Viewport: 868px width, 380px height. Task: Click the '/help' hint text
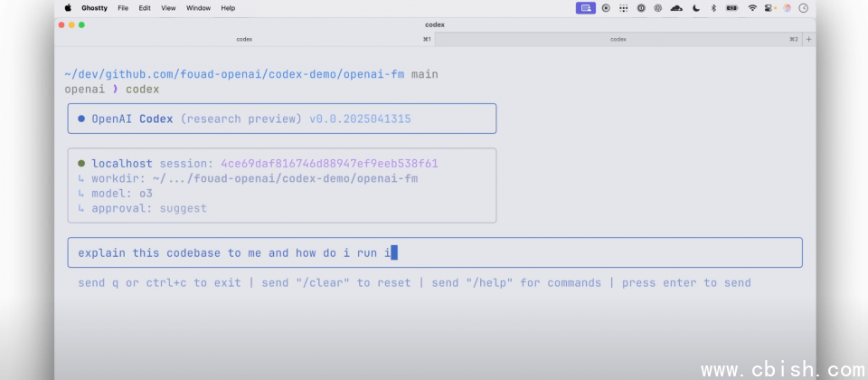pyautogui.click(x=489, y=283)
